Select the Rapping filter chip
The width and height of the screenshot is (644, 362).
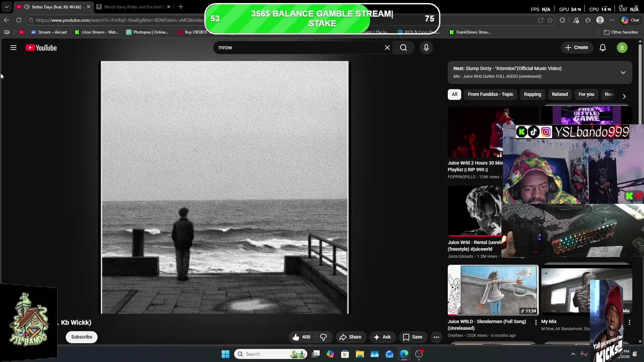tap(532, 94)
